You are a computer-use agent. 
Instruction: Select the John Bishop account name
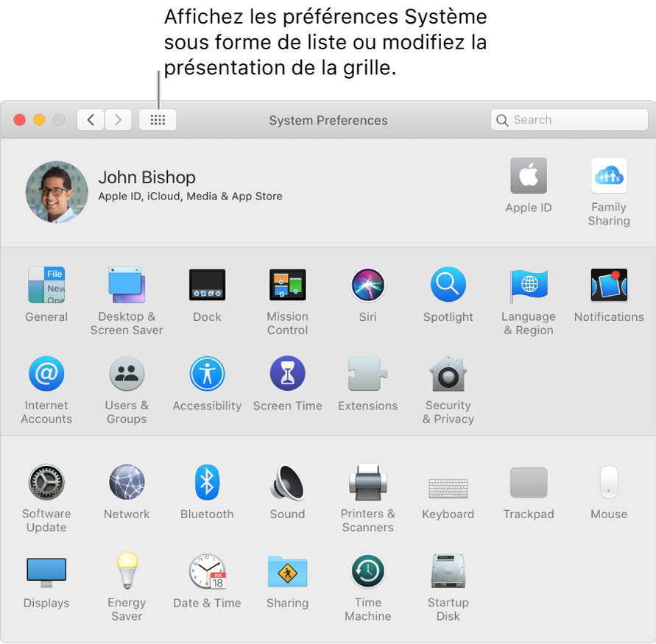coord(147,177)
